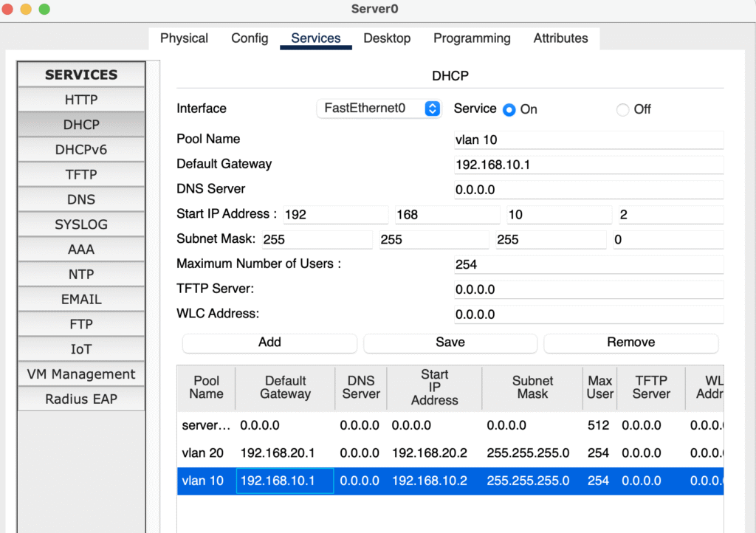Edit fourth octet of Start IP Address
Screen dimensions: 756x533
tap(671, 214)
